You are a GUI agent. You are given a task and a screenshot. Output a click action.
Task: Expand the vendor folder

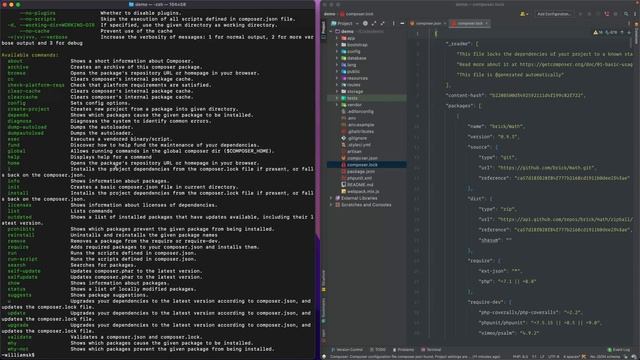[x=337, y=104]
